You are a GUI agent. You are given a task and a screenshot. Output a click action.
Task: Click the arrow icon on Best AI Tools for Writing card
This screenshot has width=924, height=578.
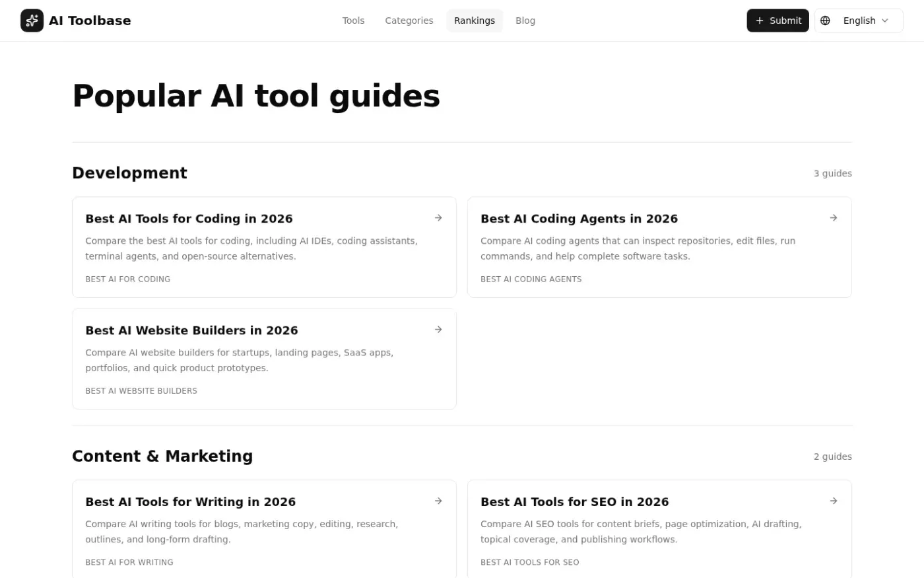click(438, 501)
